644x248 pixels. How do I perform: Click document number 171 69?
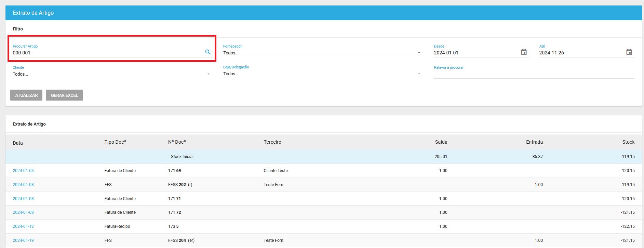click(175, 171)
